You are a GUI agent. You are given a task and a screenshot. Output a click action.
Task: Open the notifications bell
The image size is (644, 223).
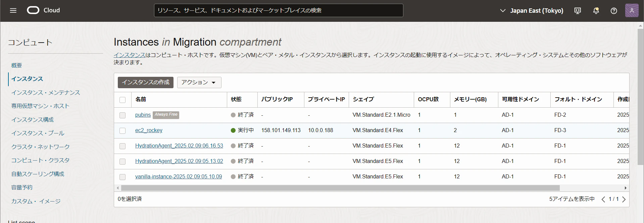click(x=596, y=11)
